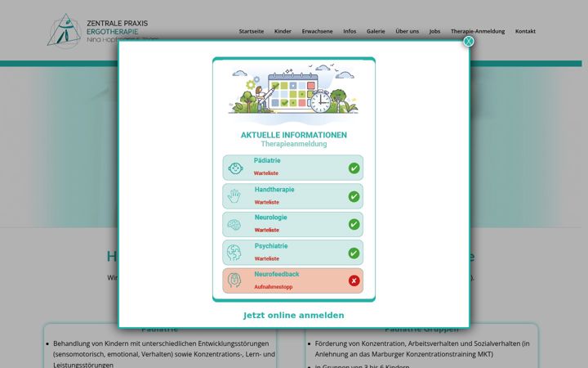Click the Pädiatrie baby face icon
The width and height of the screenshot is (588, 368).
[x=235, y=168]
